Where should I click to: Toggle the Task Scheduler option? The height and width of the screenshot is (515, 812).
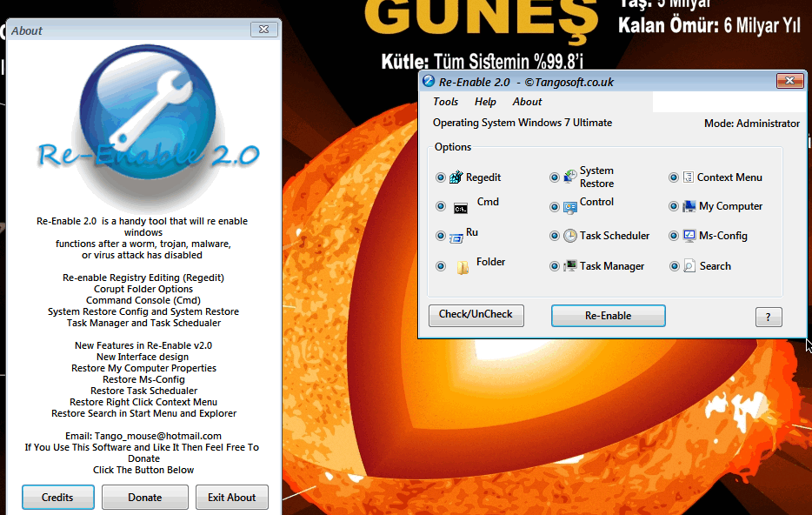tap(554, 236)
